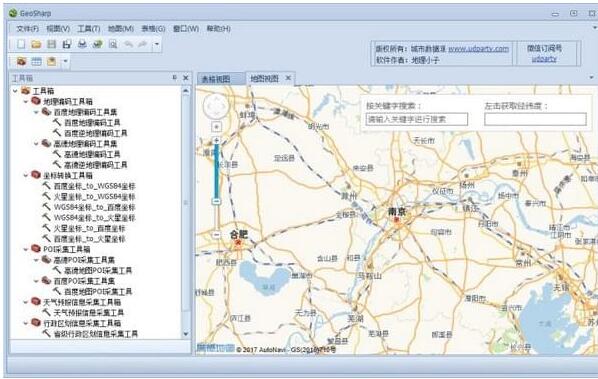
Task: Click the table grid icon in second toolbar
Action: point(37,61)
